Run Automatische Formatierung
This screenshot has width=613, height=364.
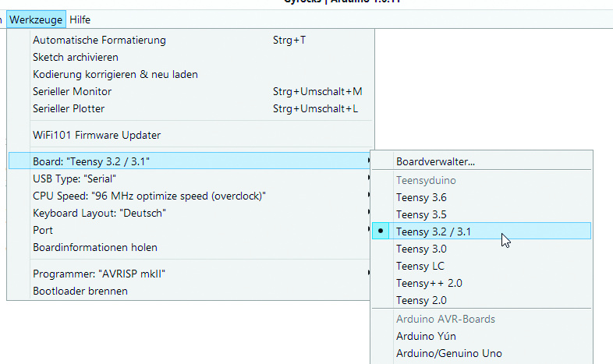tap(99, 40)
